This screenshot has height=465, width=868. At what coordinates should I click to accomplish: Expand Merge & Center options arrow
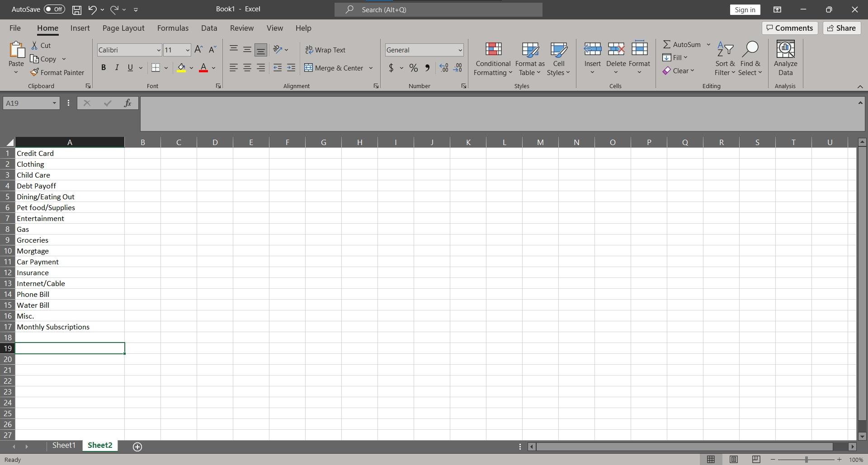click(371, 68)
